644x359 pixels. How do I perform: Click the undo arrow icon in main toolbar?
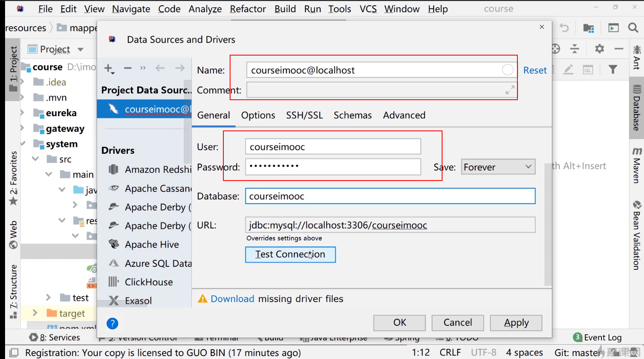click(x=564, y=28)
